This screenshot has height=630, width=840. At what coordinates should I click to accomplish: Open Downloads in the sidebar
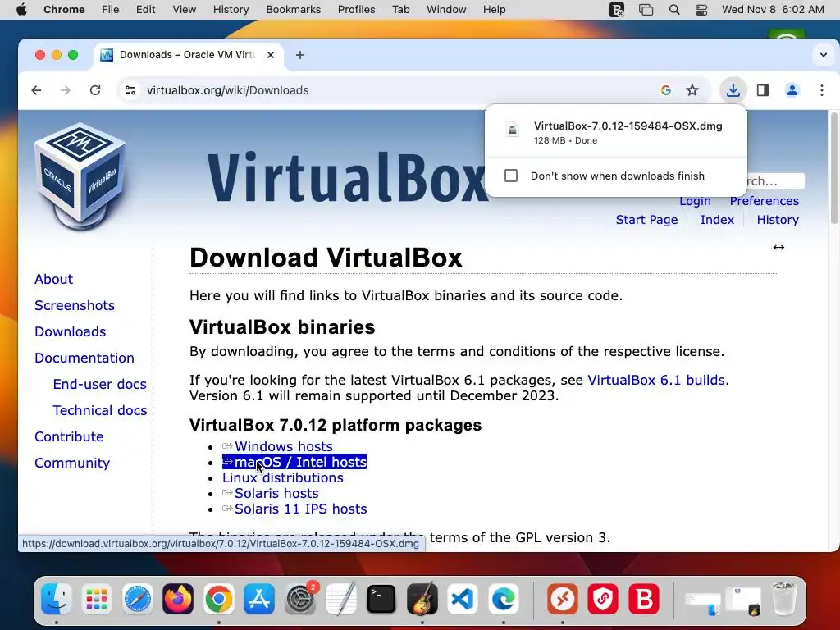pyautogui.click(x=71, y=331)
